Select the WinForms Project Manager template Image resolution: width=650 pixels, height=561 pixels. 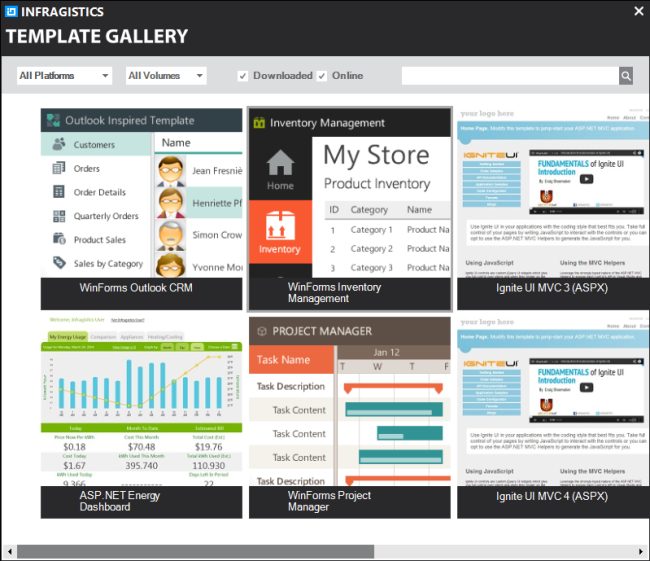coord(349,418)
